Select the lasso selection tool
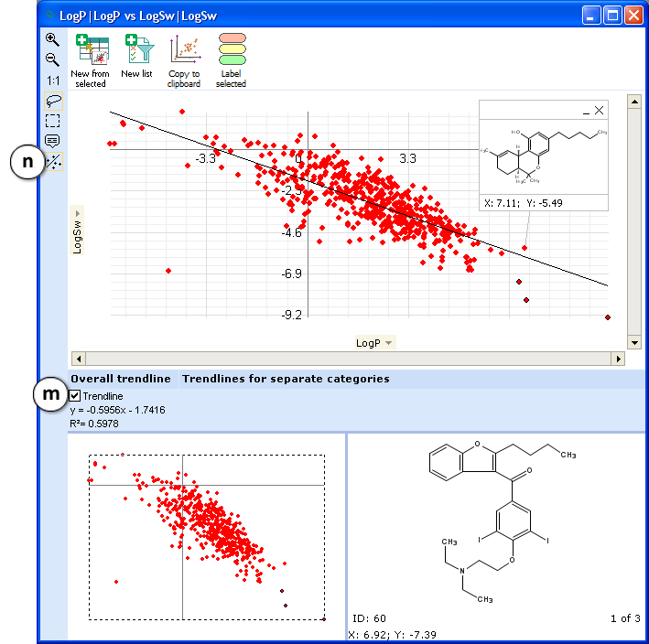 pos(53,101)
